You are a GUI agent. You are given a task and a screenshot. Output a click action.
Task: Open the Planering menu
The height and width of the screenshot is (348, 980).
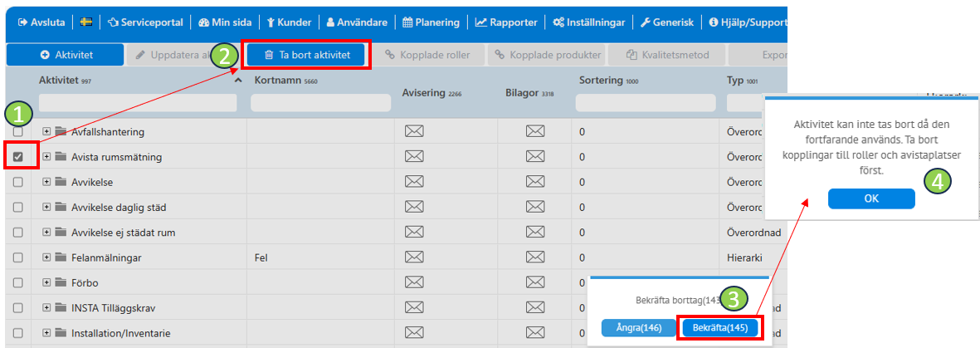431,22
